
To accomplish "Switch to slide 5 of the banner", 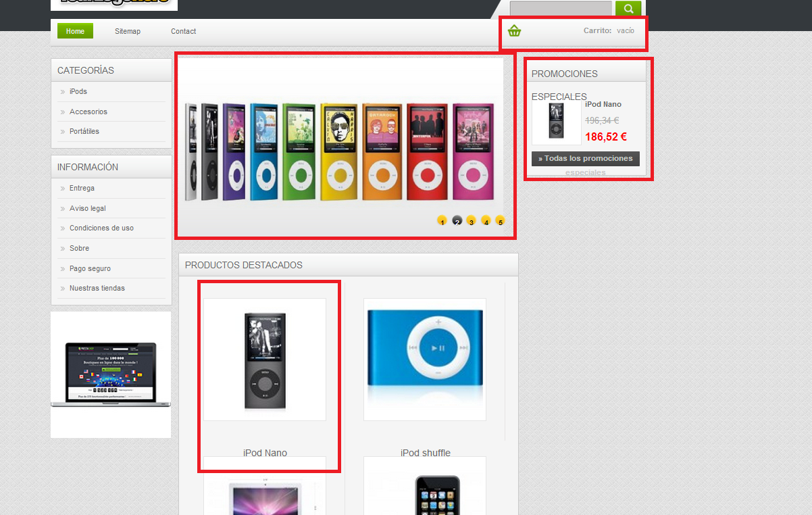I will coord(500,220).
